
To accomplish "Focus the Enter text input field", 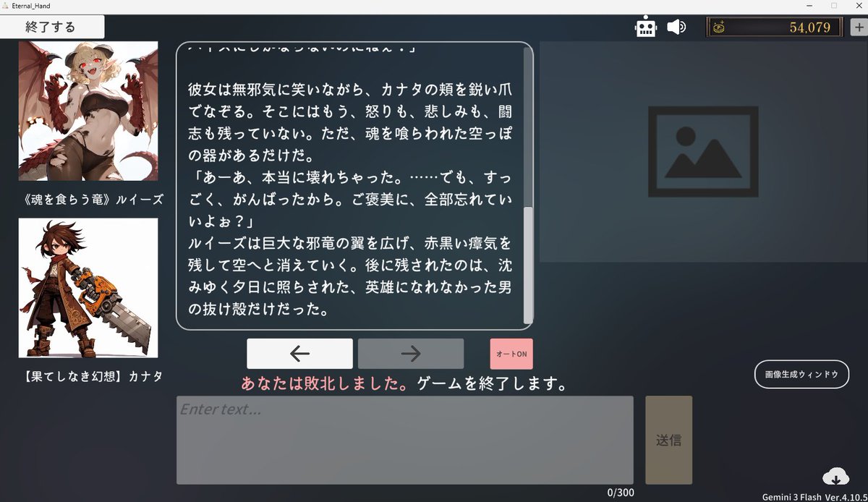I will [405, 440].
